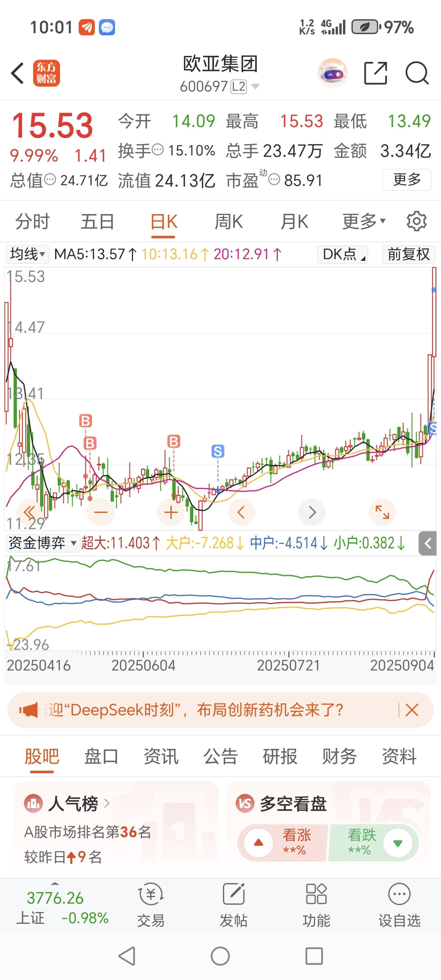Tap the 换手 info bubble icon
Screen dimensions: 441x980
click(x=158, y=150)
